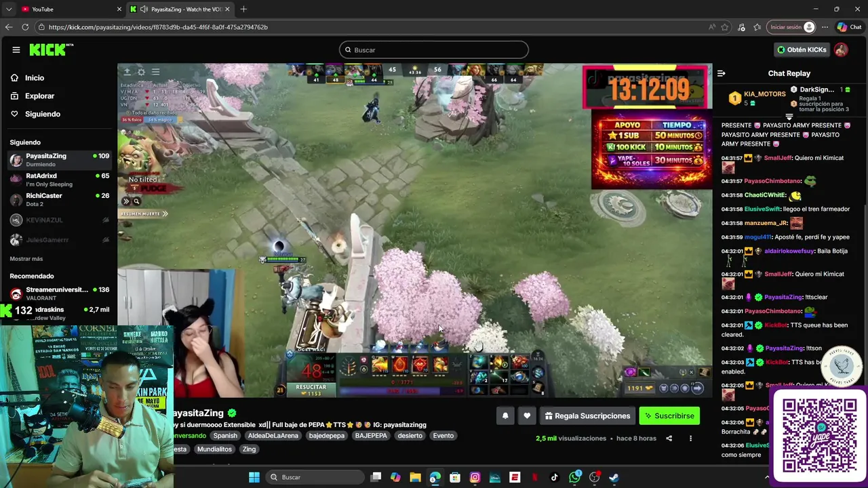Viewport: 868px width, 488px height.
Task: Open browser tab list dropdown
Action: 8,9
